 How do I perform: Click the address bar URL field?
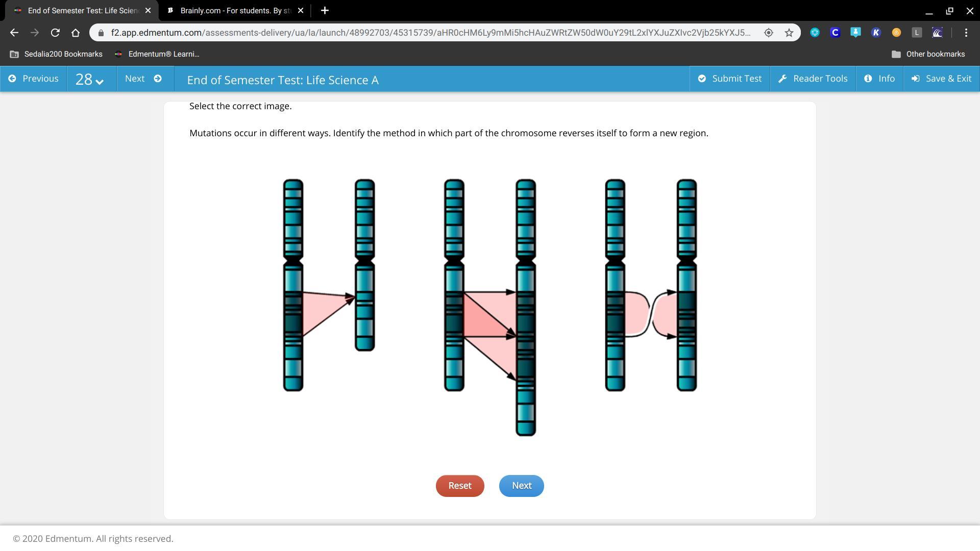[429, 33]
